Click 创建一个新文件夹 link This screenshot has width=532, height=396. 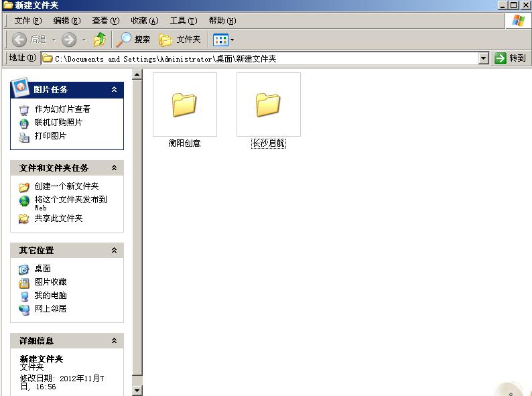tap(66, 186)
